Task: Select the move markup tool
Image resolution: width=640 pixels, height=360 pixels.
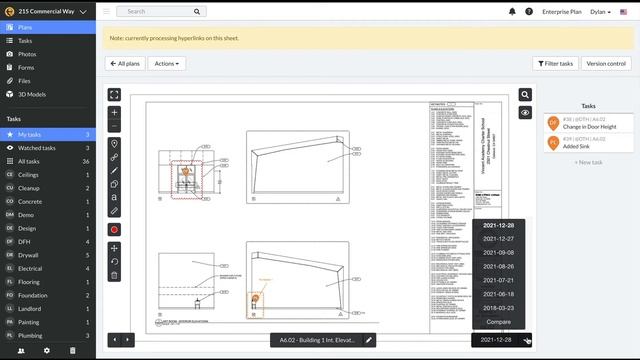Action: (114, 248)
